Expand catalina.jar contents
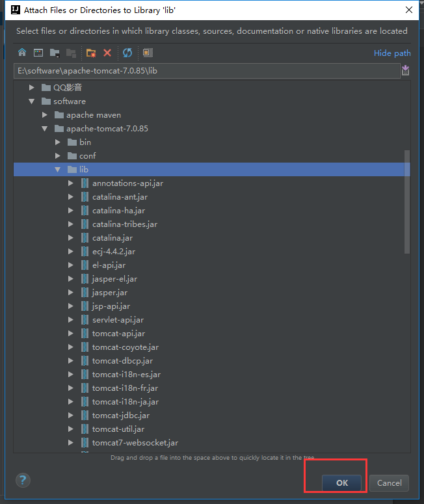 click(x=71, y=238)
